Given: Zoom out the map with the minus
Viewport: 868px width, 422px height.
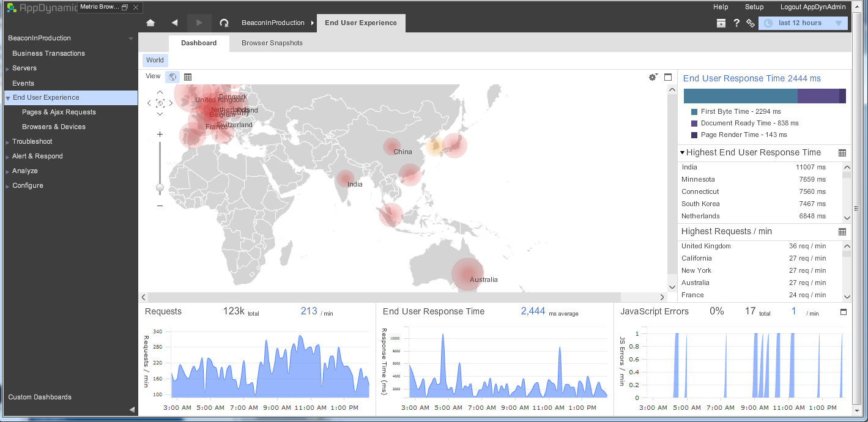Looking at the screenshot, I should 160,206.
